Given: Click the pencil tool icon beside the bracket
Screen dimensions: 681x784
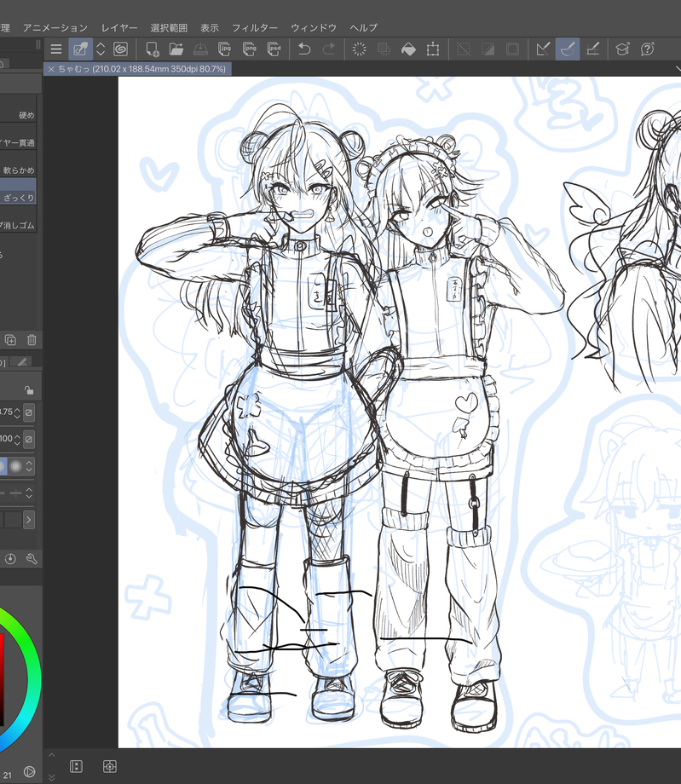Looking at the screenshot, I should [x=22, y=362].
